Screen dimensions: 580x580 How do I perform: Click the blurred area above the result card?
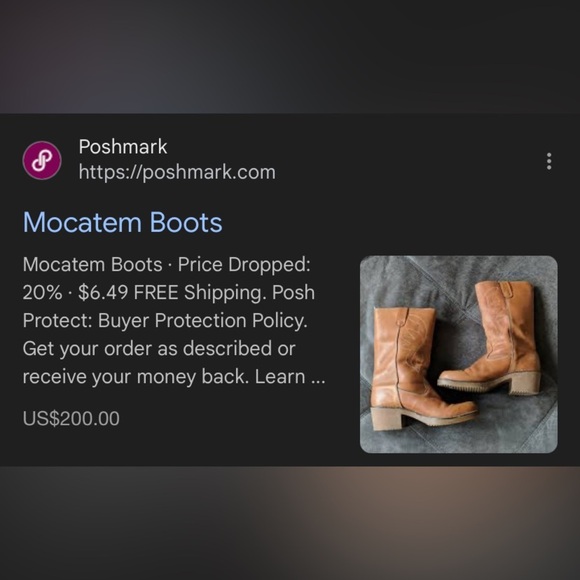click(x=290, y=57)
